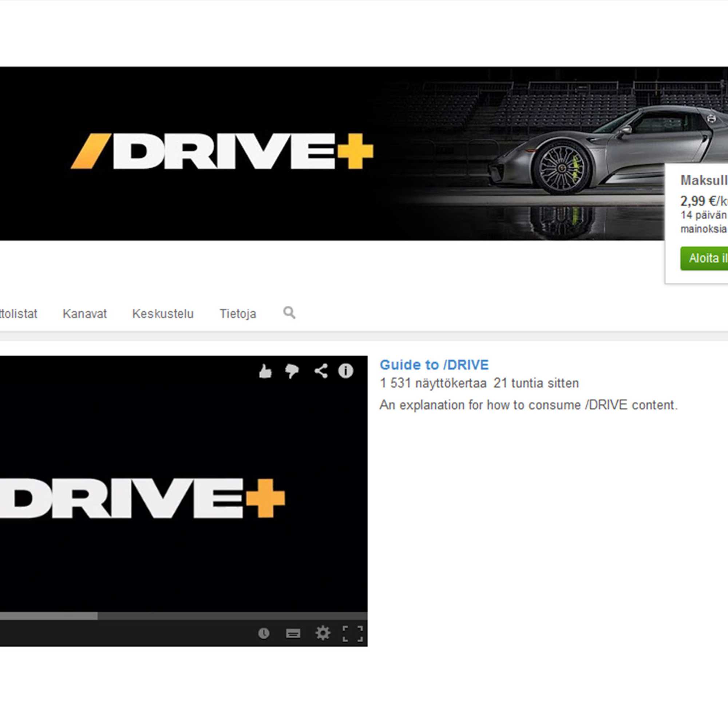
Task: Open share options on the video player
Action: click(x=321, y=371)
